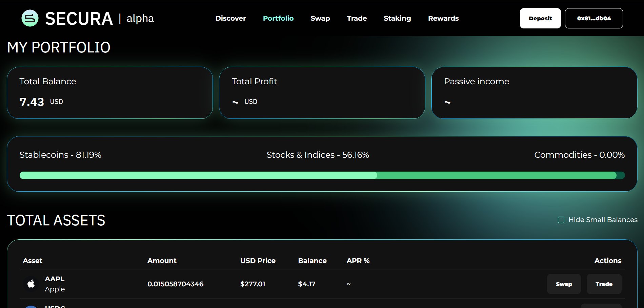Select the Apple icon next to AAPL
Viewport: 644px width, 308px height.
pos(31,284)
